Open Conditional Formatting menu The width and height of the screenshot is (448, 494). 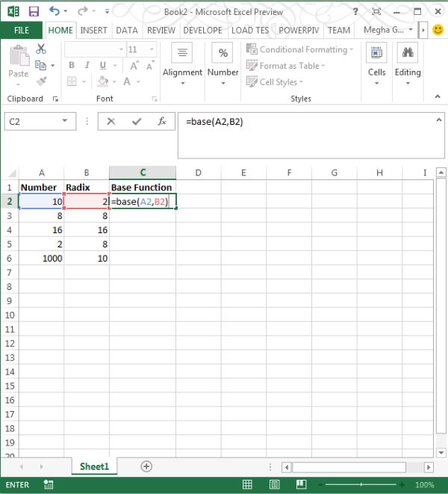299,49
